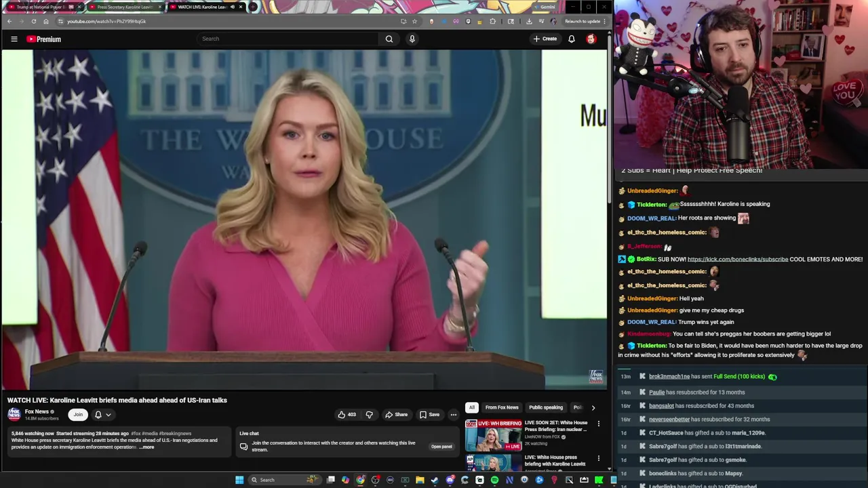This screenshot has height=488, width=868.
Task: Expand the description with ...more
Action: 147,447
